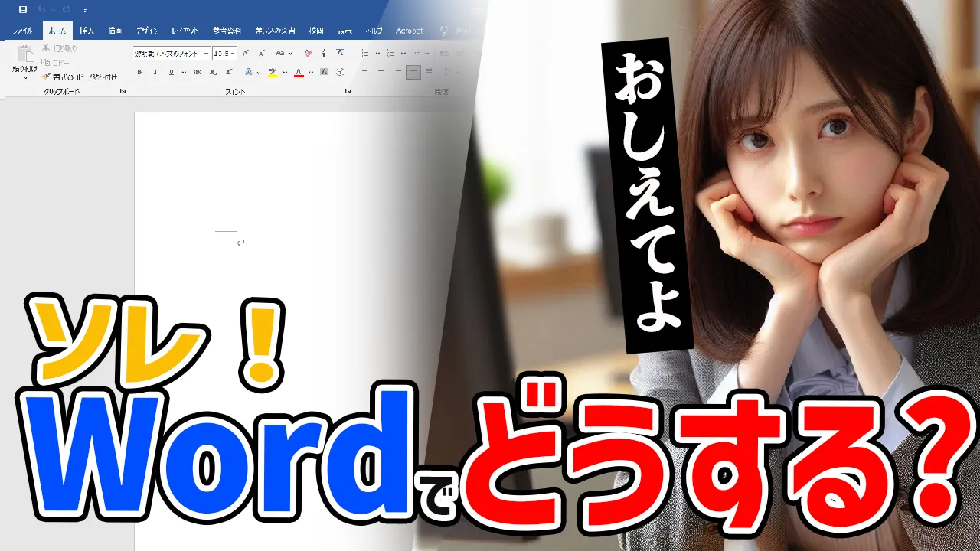Viewport: 980px width, 551px height.
Task: Switch to the 挿入 (Insert) tab
Action: point(87,31)
